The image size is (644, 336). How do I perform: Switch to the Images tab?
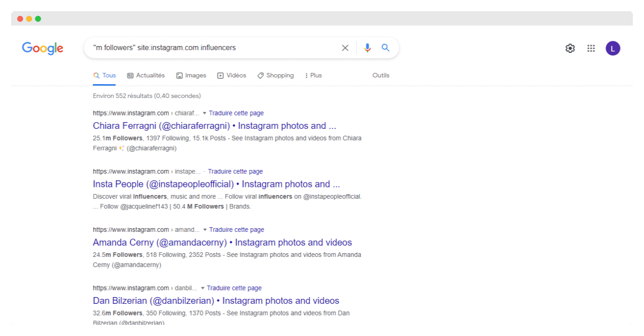pos(191,76)
